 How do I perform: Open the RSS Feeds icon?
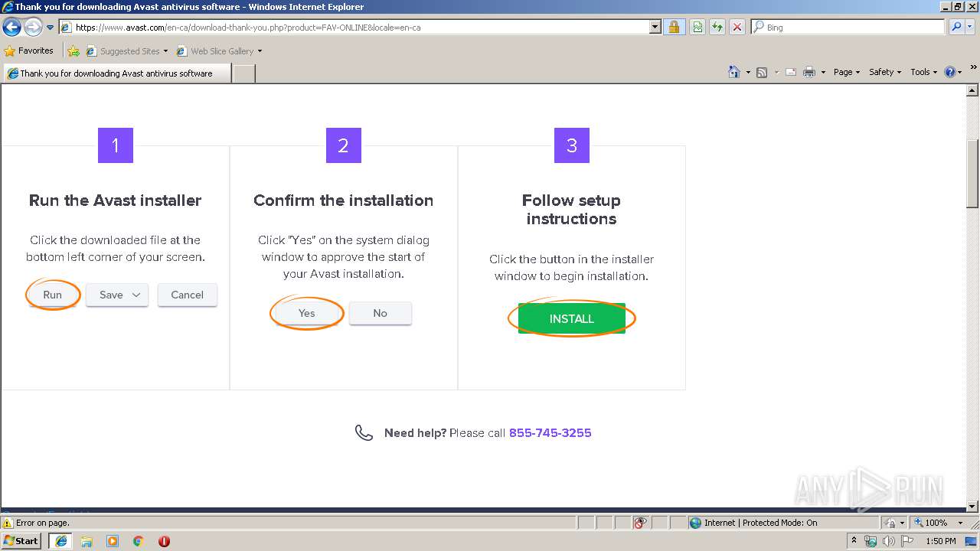762,72
